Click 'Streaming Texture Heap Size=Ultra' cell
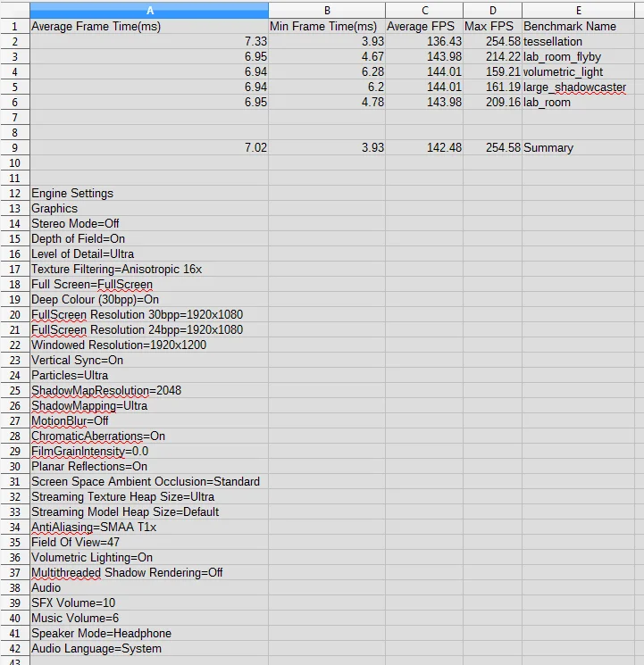Screen dimensions: 644x665 (149, 496)
